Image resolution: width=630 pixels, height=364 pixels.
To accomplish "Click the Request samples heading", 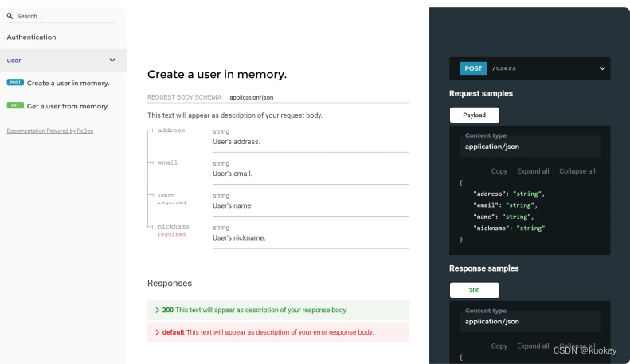I will [x=481, y=94].
